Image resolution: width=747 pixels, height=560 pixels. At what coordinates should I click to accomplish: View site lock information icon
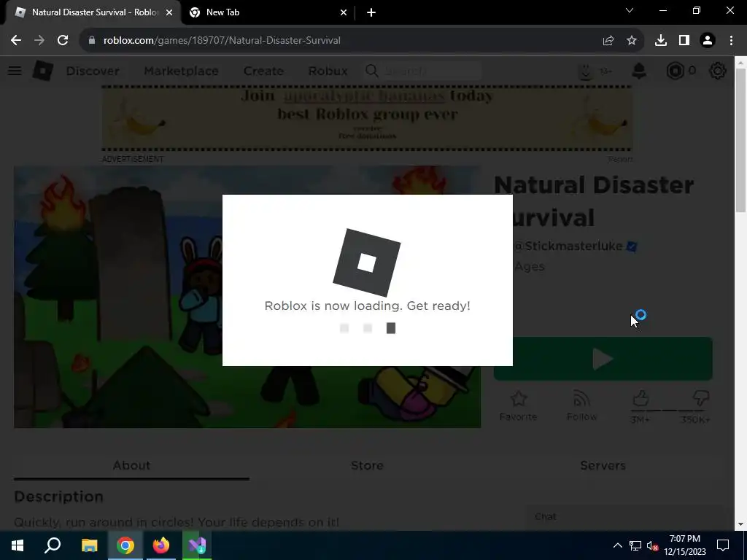pos(92,41)
